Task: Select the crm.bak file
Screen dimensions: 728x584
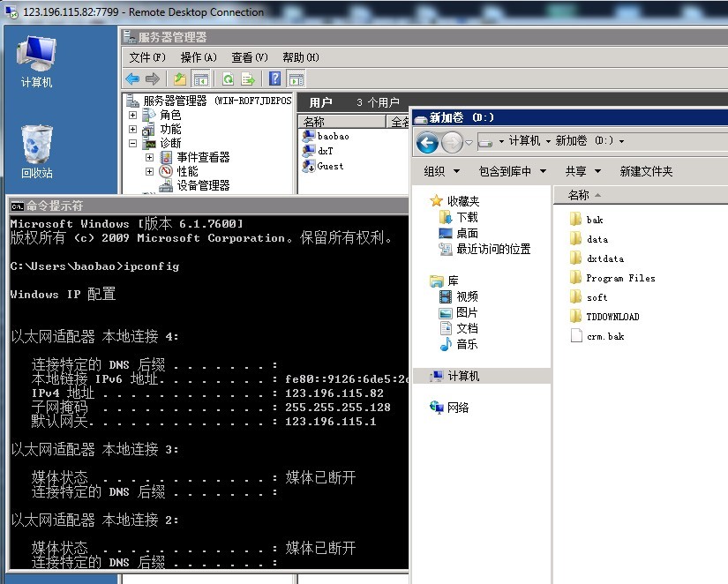Action: [597, 336]
